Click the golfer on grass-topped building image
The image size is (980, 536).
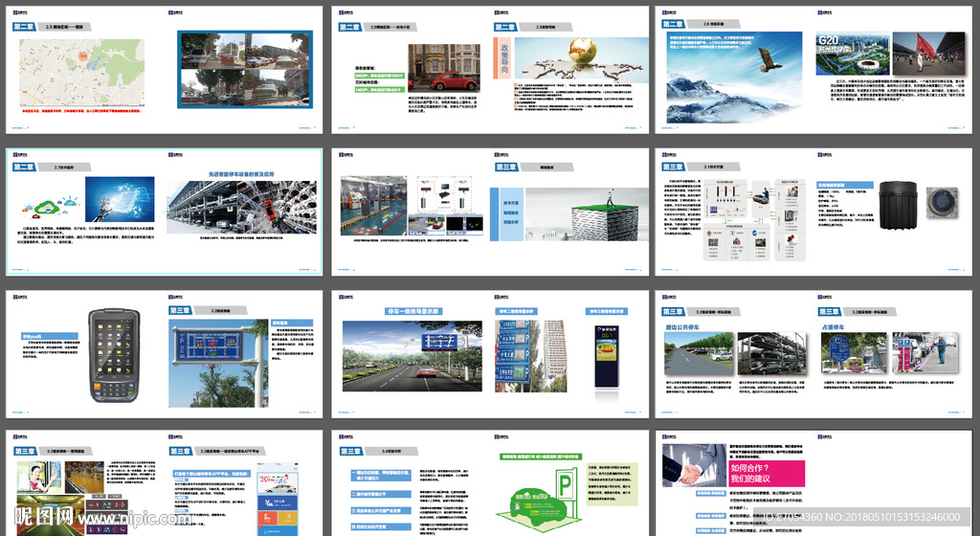pos(587,214)
